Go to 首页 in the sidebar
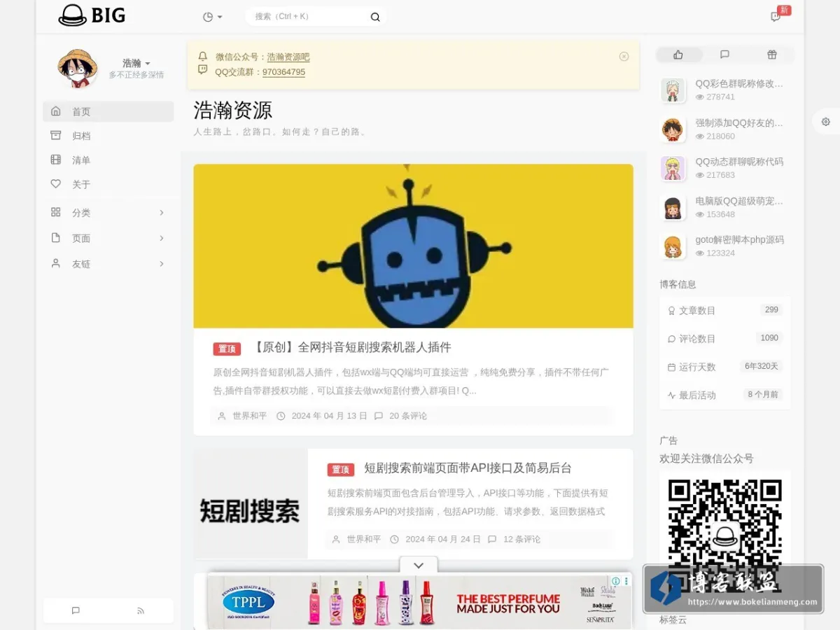Viewport: 840px width, 630px height. click(x=108, y=111)
